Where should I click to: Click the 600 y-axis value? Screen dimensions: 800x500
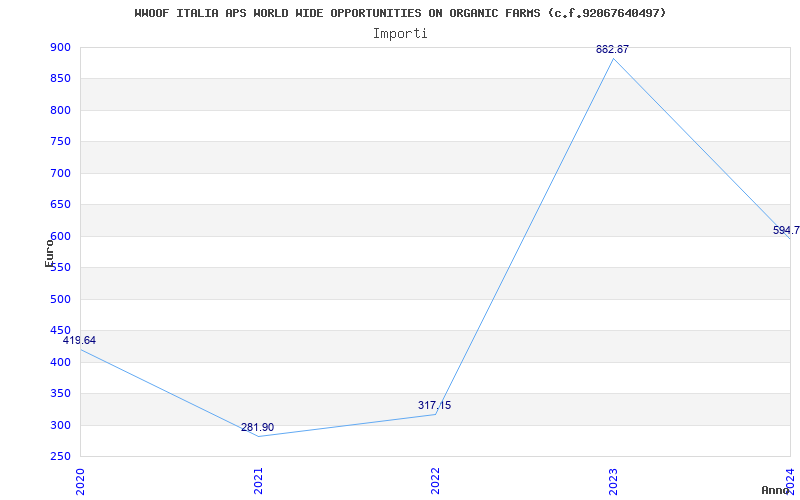[x=60, y=236]
